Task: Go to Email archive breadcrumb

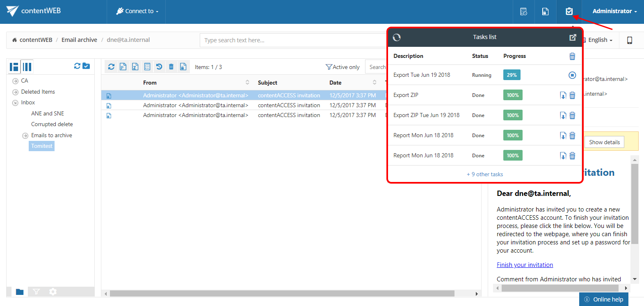Action: click(79, 40)
